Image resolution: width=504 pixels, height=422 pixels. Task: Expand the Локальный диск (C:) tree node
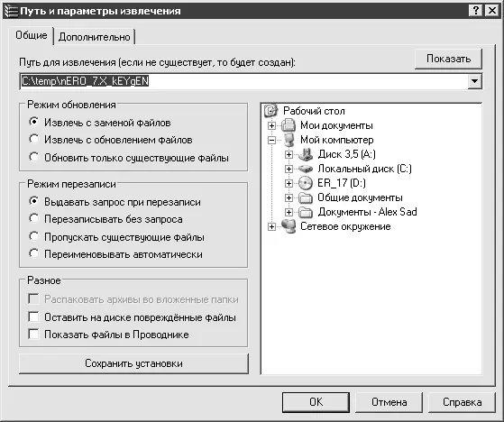tap(289, 169)
